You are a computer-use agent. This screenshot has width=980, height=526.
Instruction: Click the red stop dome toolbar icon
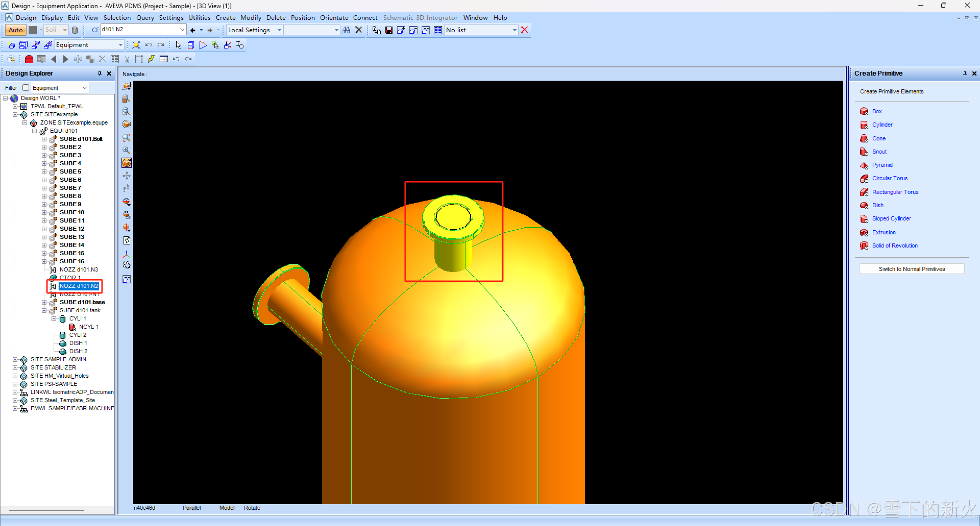coord(29,59)
